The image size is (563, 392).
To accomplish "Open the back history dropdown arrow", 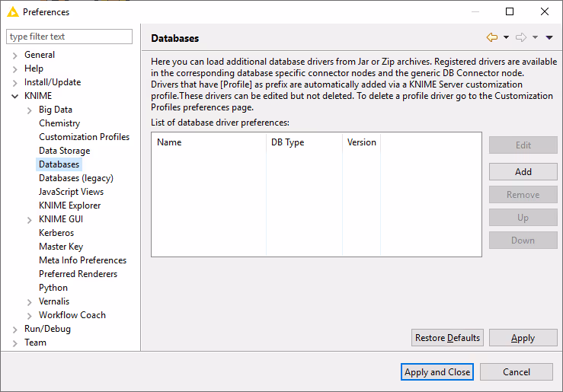I will tap(506, 37).
